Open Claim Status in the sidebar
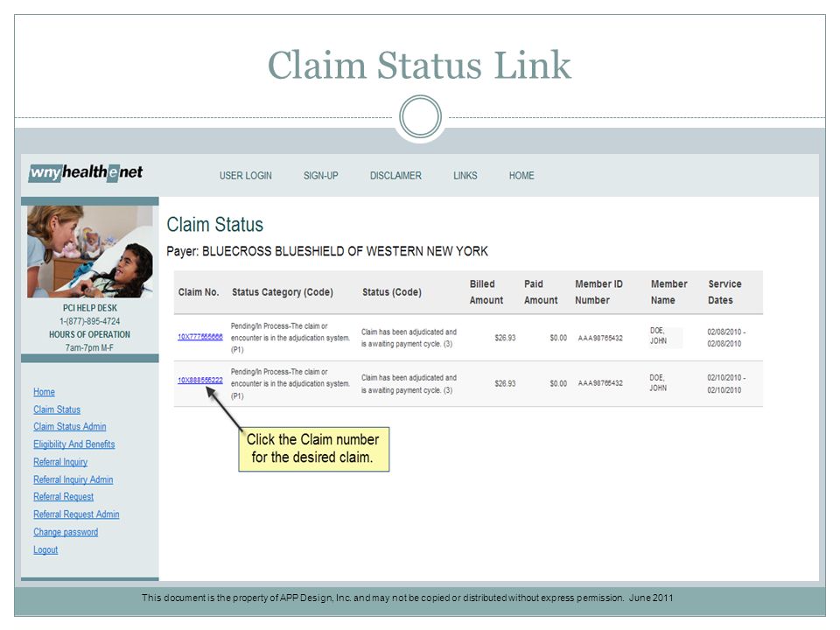 click(x=57, y=409)
